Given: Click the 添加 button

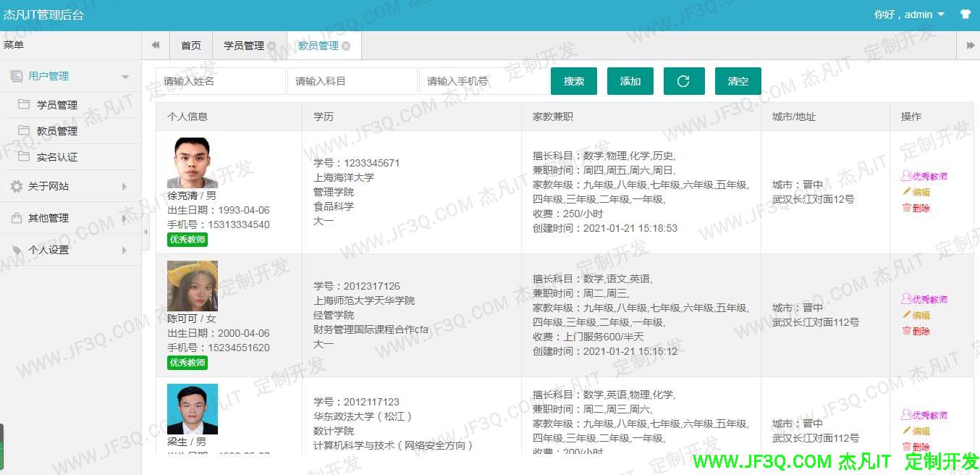Looking at the screenshot, I should (x=630, y=81).
